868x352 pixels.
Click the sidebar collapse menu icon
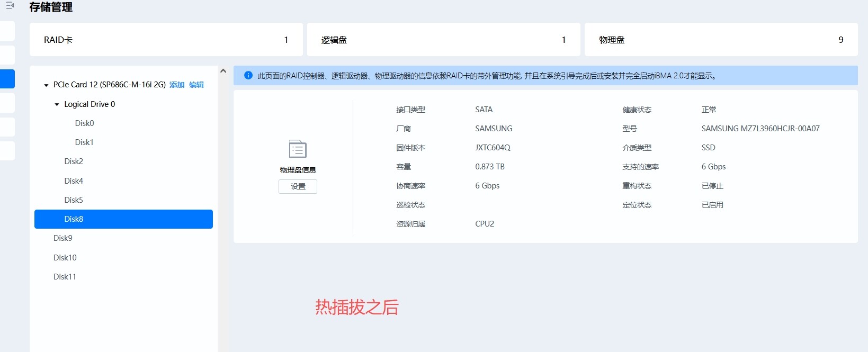(10, 5)
